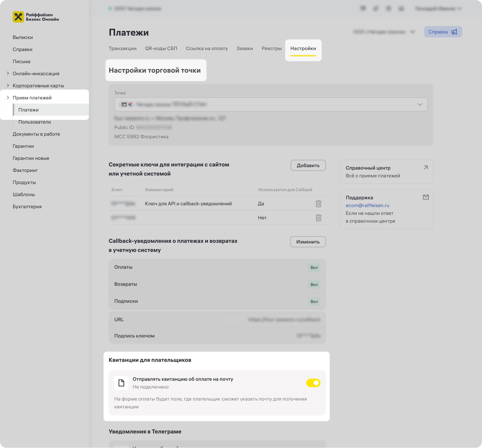Expand the Онлайн-инкассация sidebar section
The height and width of the screenshot is (448, 482).
[x=8, y=73]
